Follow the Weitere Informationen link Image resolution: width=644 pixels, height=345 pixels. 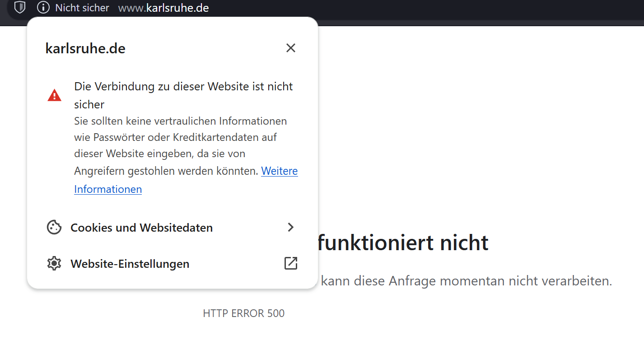(279, 171)
